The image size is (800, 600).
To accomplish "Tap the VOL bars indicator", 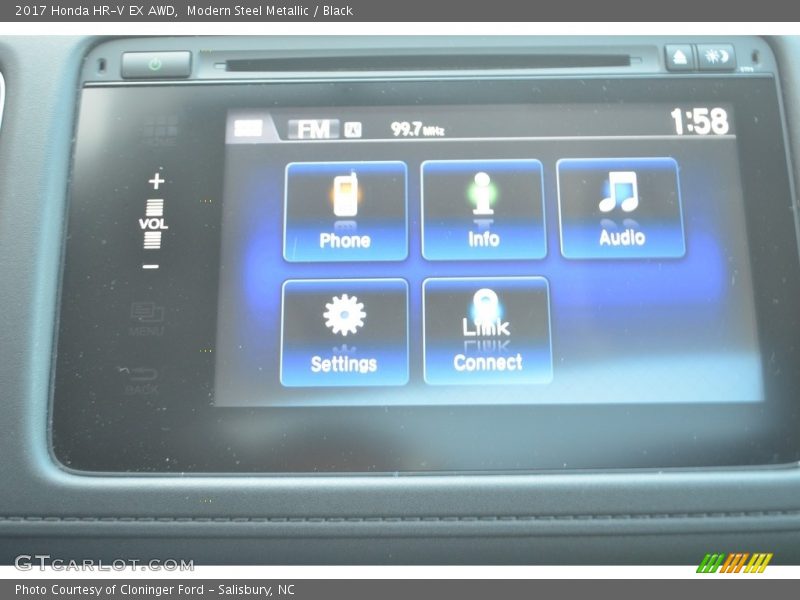I will (x=153, y=223).
